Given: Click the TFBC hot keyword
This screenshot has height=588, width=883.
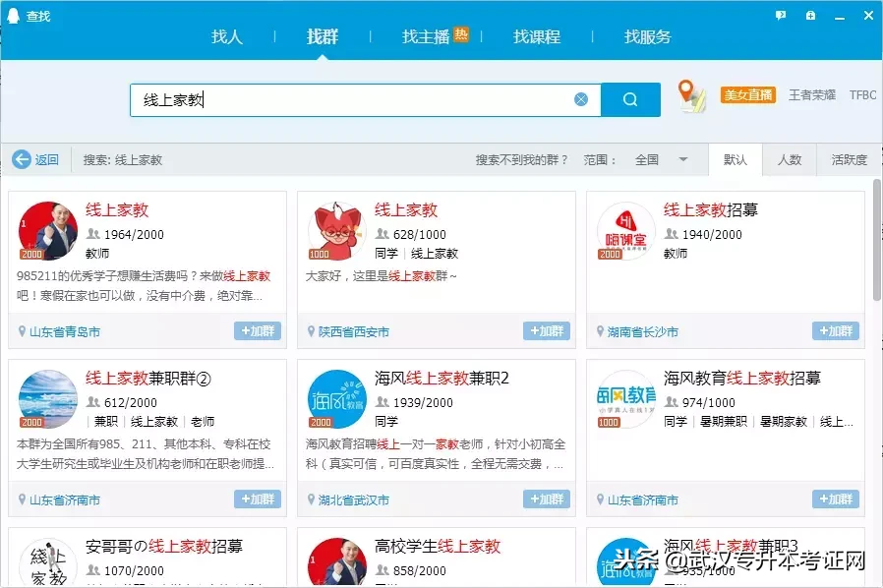Looking at the screenshot, I should [862, 94].
